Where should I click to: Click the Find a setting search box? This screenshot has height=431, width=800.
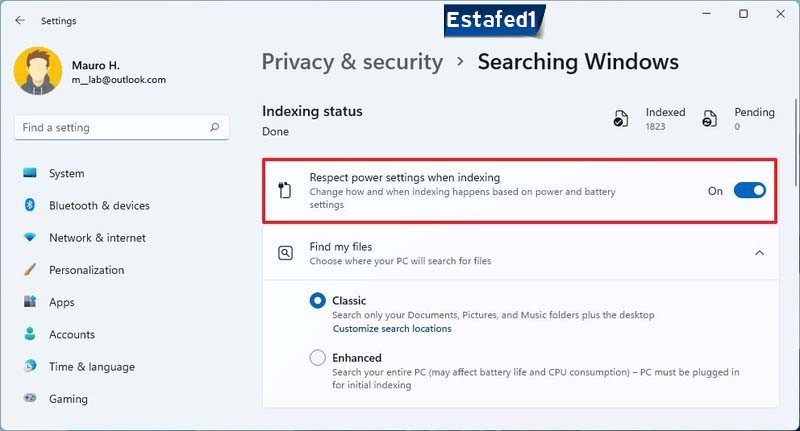pyautogui.click(x=121, y=127)
